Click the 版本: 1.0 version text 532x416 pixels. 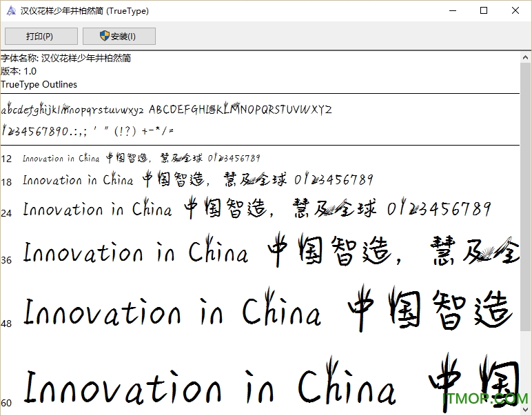19,71
